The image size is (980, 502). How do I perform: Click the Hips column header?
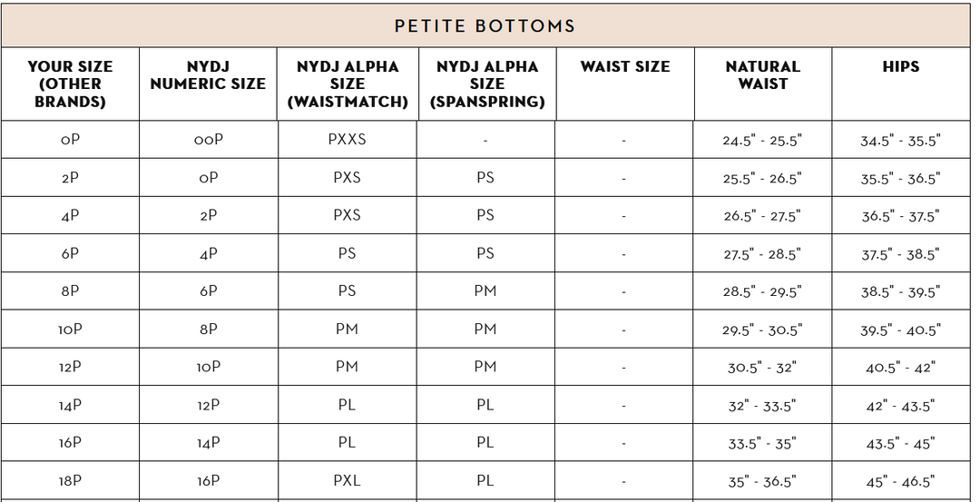pyautogui.click(x=900, y=66)
